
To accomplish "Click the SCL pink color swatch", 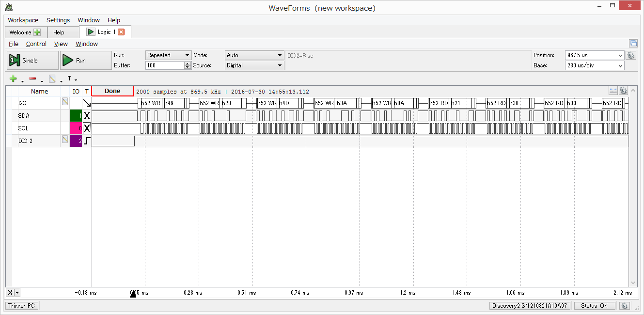I will 76,128.
